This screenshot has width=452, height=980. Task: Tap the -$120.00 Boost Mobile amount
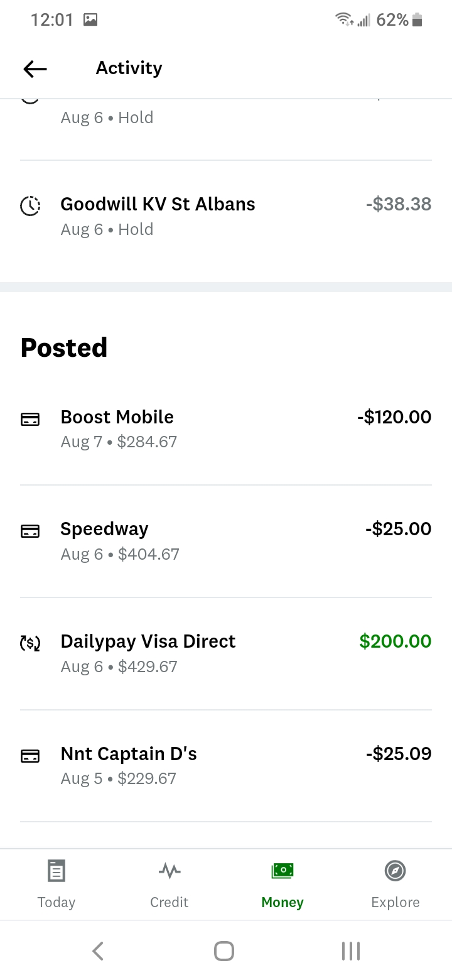tap(394, 417)
